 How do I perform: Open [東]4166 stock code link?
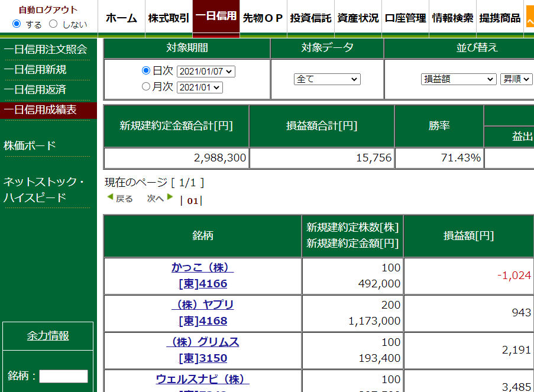(203, 284)
